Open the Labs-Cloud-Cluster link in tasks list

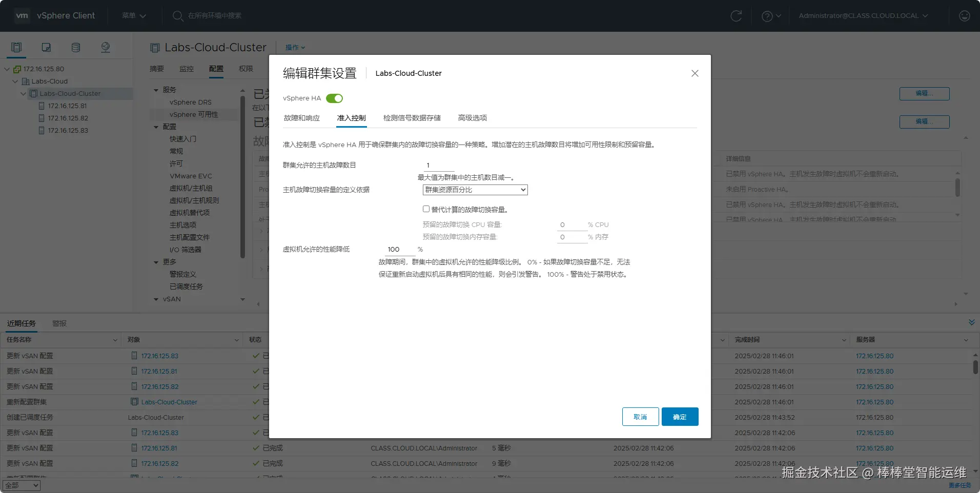(x=169, y=402)
